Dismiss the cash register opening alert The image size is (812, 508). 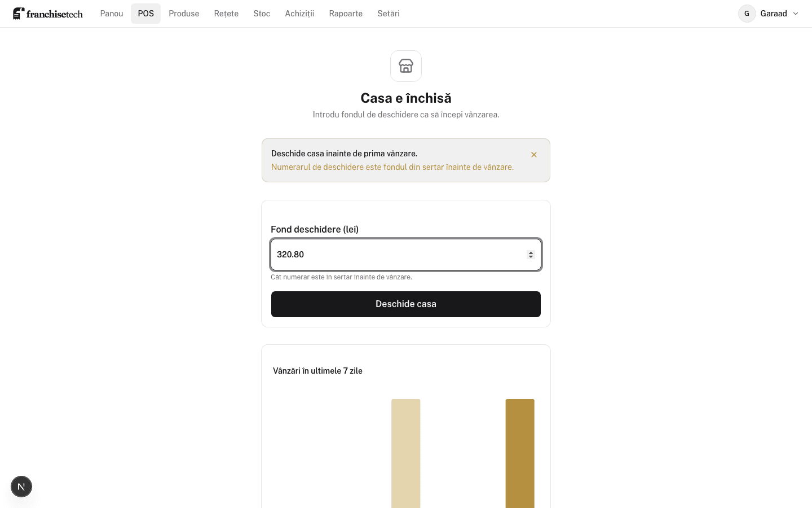coord(534,155)
